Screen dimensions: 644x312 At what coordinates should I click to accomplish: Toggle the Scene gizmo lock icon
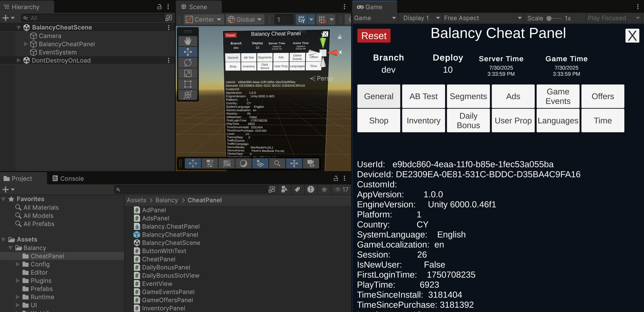click(x=339, y=37)
